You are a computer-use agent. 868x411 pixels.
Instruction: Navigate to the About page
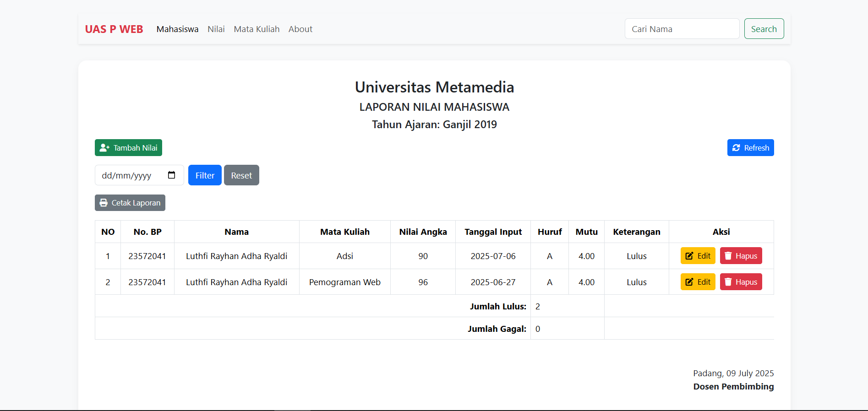coord(300,29)
